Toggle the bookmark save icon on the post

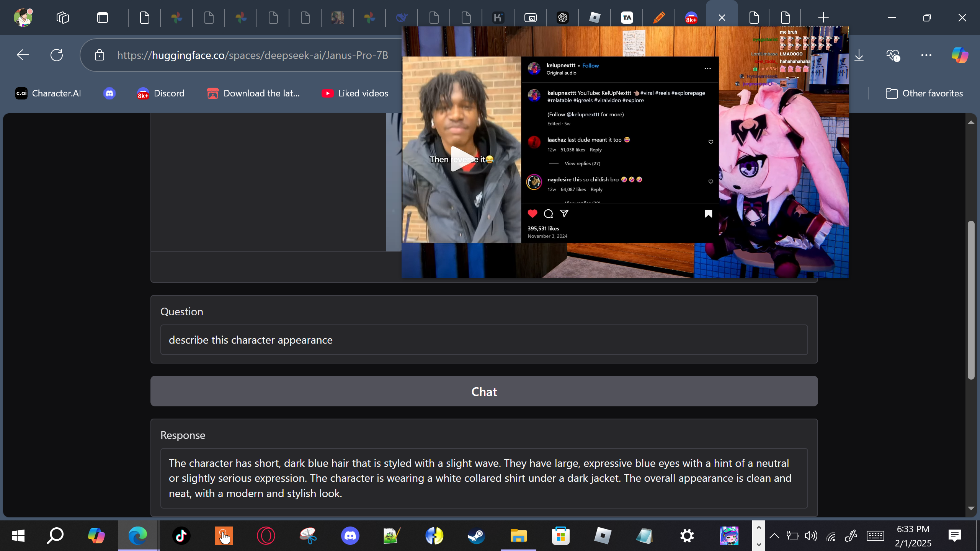[708, 214]
